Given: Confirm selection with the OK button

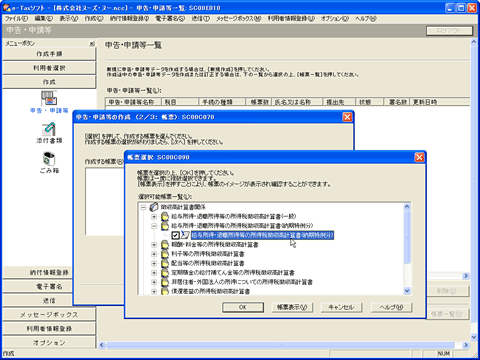Looking at the screenshot, I should tap(243, 307).
